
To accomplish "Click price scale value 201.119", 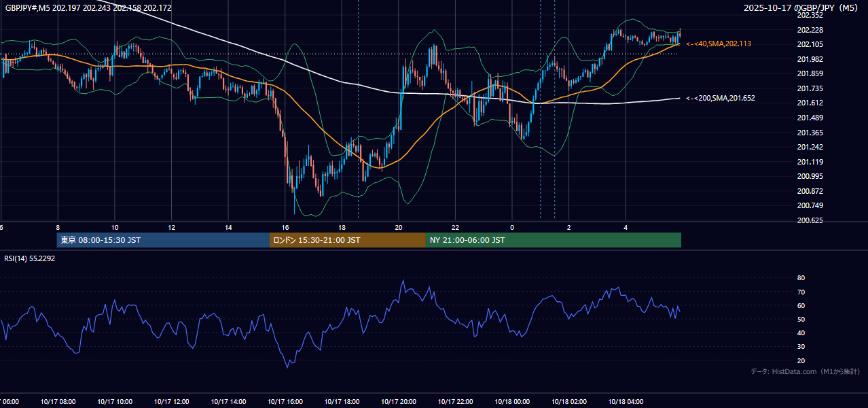I will coord(810,162).
